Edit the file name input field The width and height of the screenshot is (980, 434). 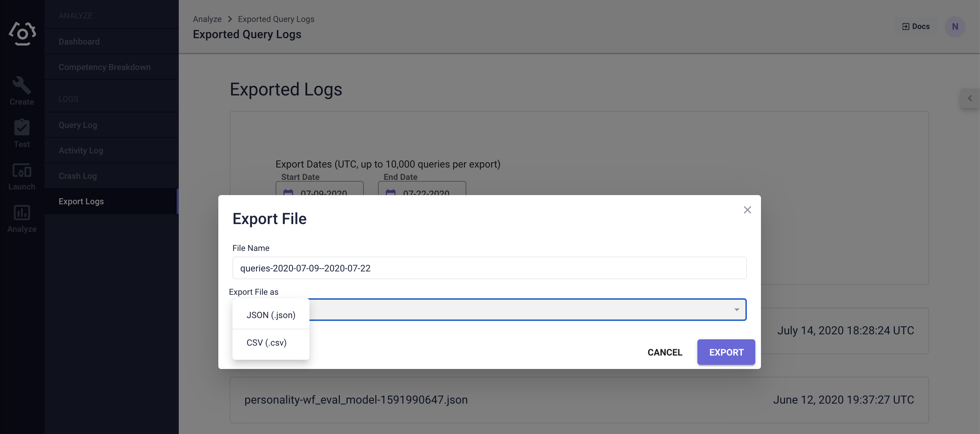click(489, 268)
